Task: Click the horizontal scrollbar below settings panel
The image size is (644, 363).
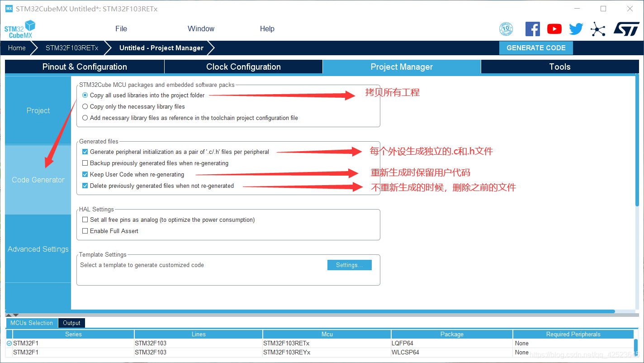Action: click(x=310, y=311)
